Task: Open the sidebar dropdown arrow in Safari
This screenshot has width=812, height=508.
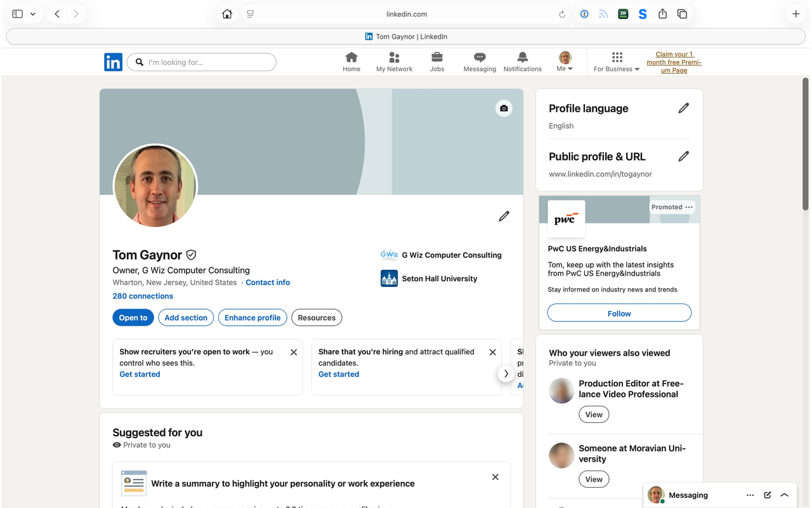Action: [33, 14]
